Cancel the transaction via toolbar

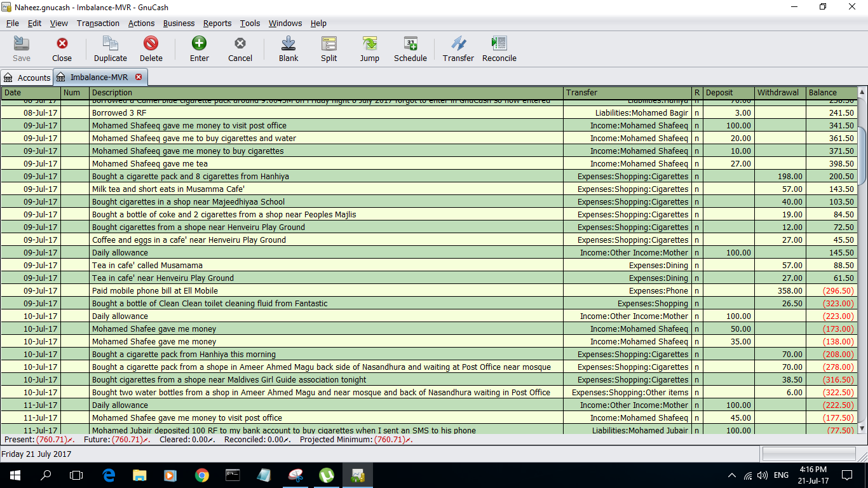(x=240, y=49)
